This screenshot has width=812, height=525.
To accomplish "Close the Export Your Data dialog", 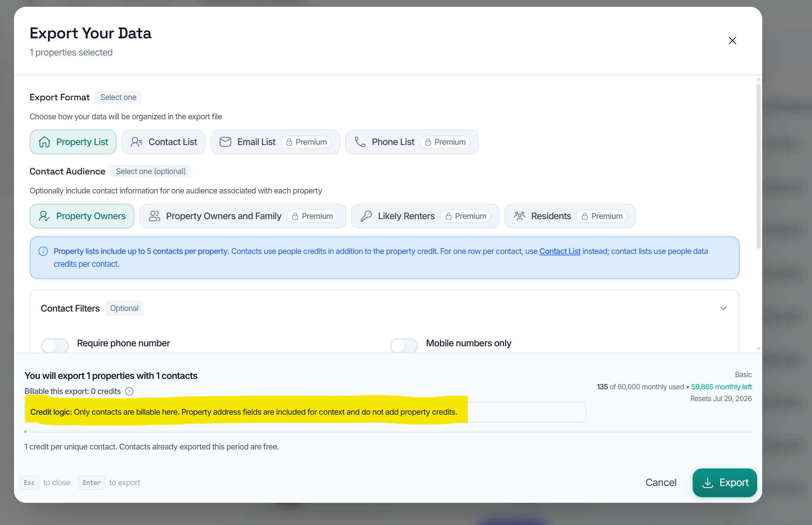I will click(732, 40).
